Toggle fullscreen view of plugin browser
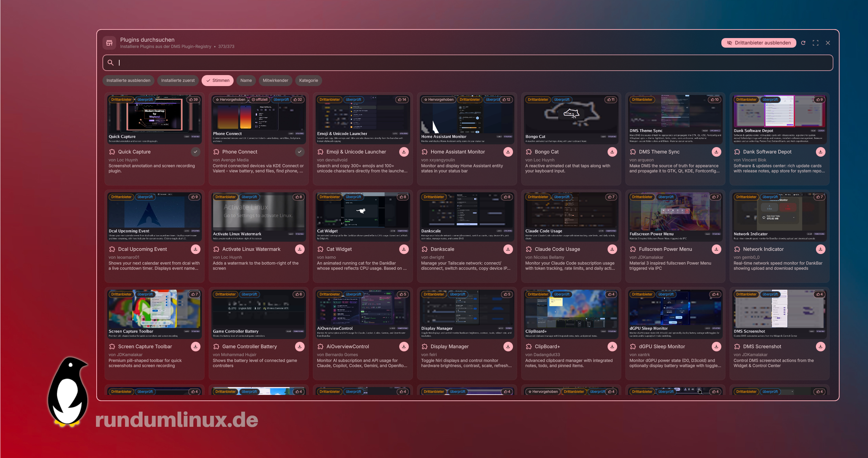Image resolution: width=868 pixels, height=458 pixels. point(816,43)
